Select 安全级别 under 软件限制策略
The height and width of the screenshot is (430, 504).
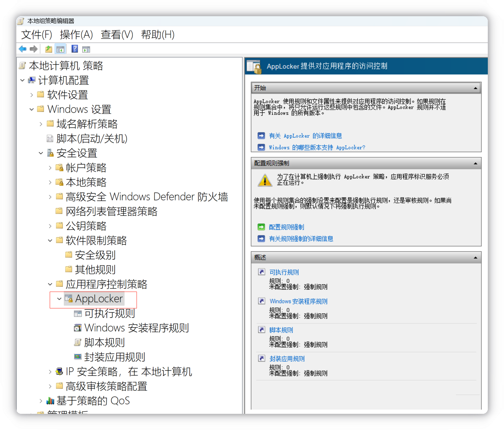95,255
